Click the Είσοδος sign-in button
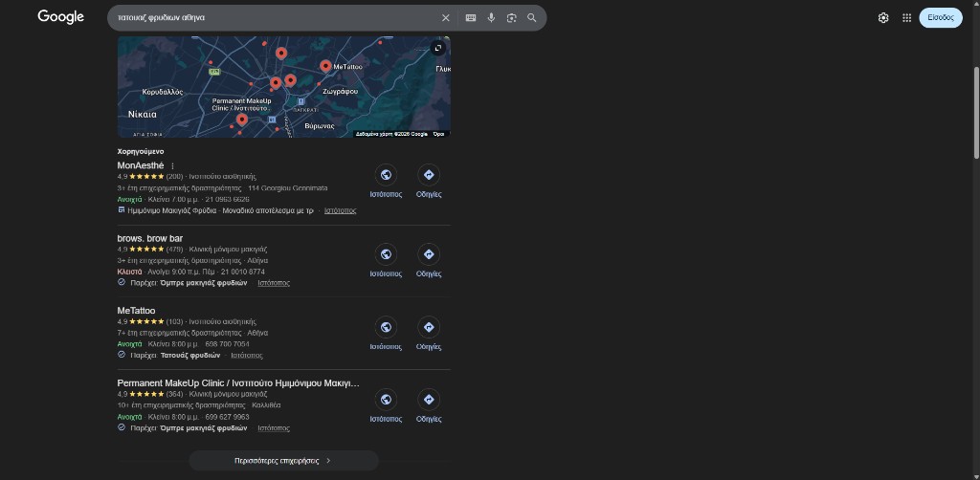This screenshot has width=980, height=480. coord(941,17)
